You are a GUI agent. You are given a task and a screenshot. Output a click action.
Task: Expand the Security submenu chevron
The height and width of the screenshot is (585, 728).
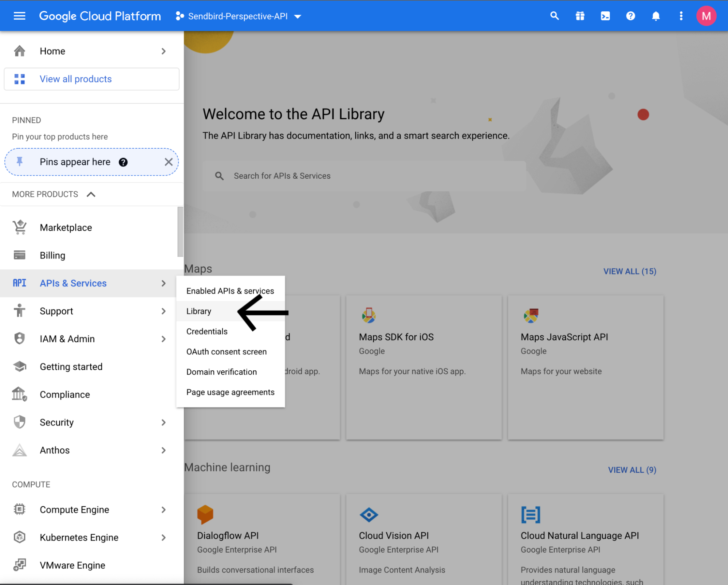pos(164,422)
